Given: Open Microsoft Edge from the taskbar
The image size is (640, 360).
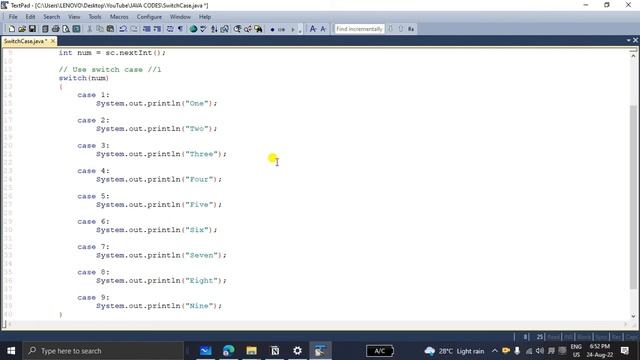Looking at the screenshot, I should pyautogui.click(x=229, y=351).
